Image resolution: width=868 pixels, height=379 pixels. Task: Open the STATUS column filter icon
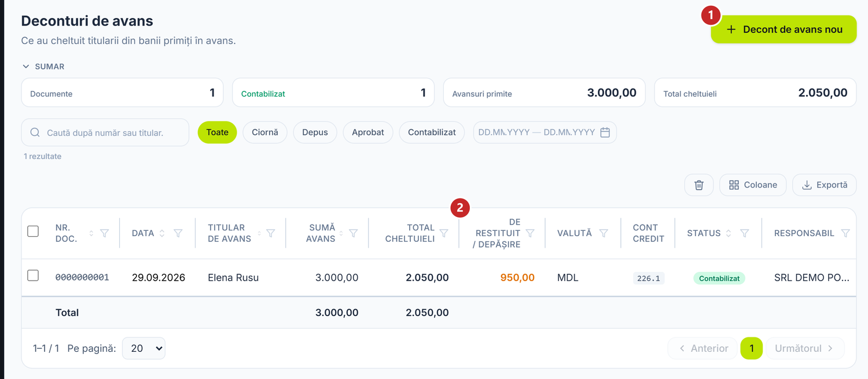(x=745, y=233)
